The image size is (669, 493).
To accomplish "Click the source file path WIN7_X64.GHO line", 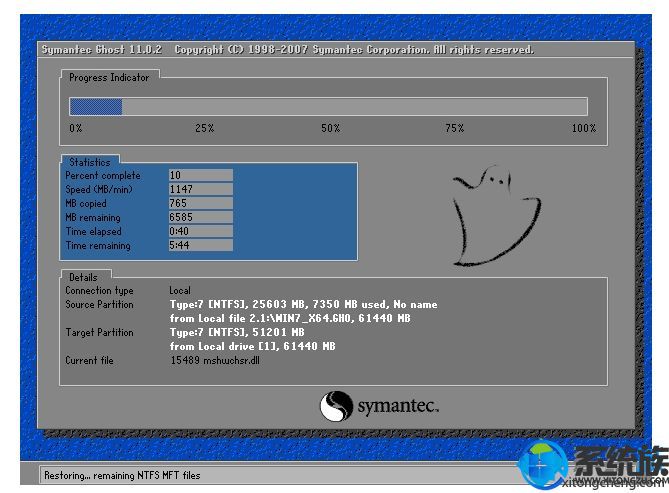I will (290, 318).
